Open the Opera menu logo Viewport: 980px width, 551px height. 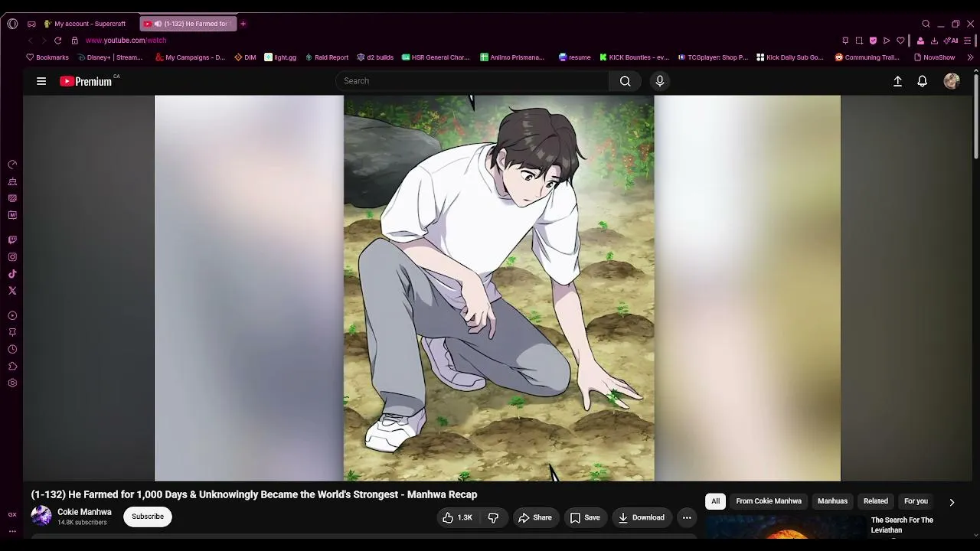(x=12, y=24)
